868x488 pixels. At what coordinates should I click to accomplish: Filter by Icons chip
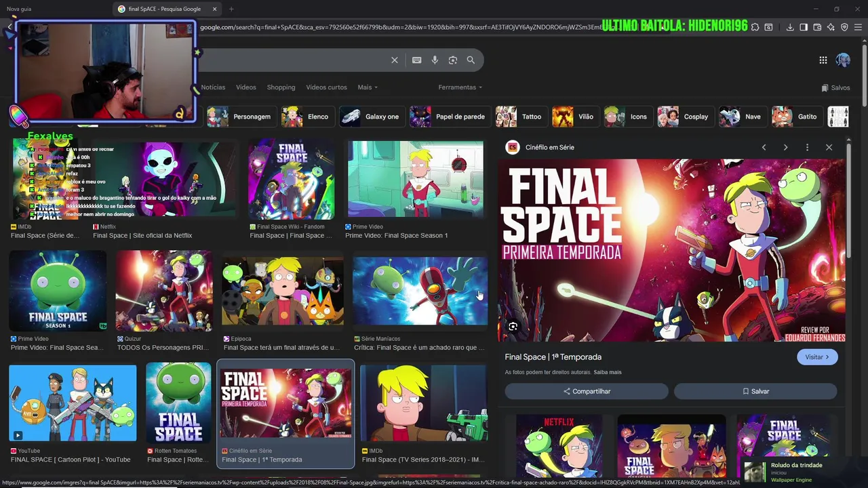pyautogui.click(x=627, y=117)
